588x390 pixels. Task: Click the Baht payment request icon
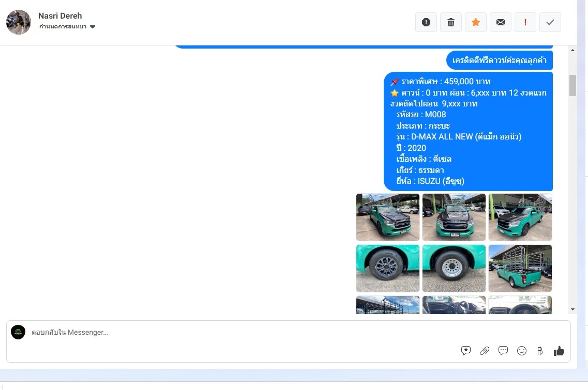pyautogui.click(x=540, y=351)
